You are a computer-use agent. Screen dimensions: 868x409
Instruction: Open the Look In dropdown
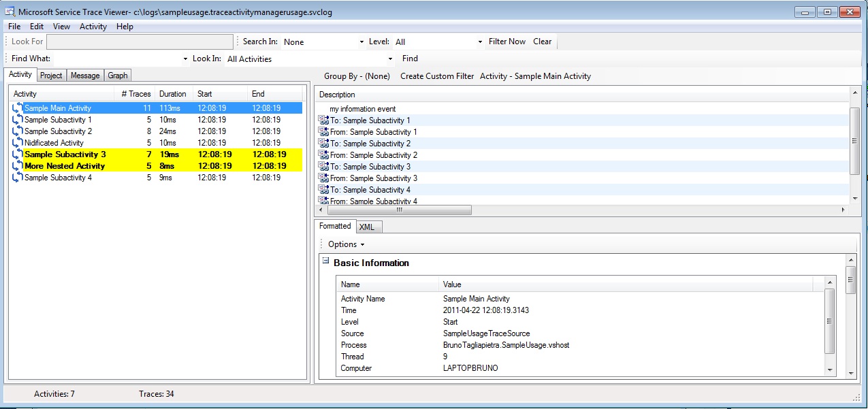pos(391,59)
